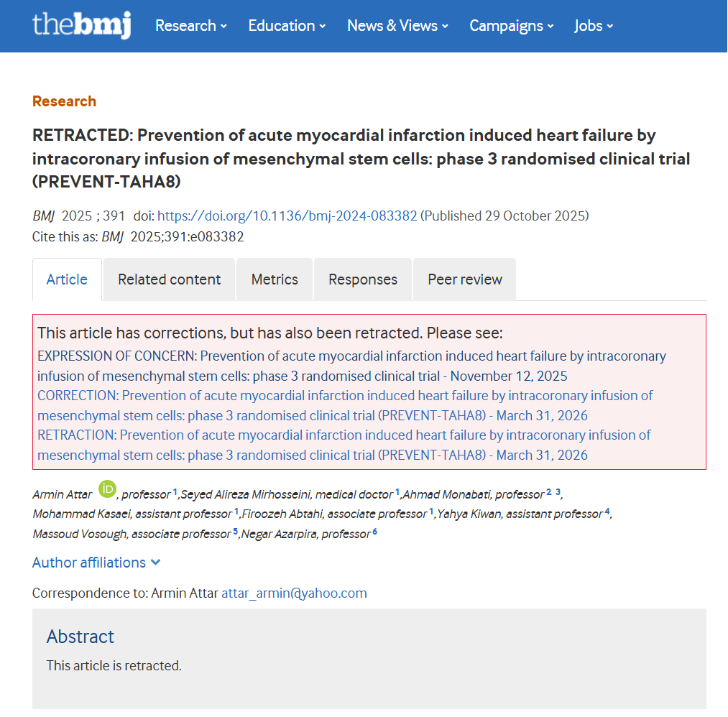This screenshot has height=717, width=728.
Task: View the Responses tab
Action: click(363, 279)
